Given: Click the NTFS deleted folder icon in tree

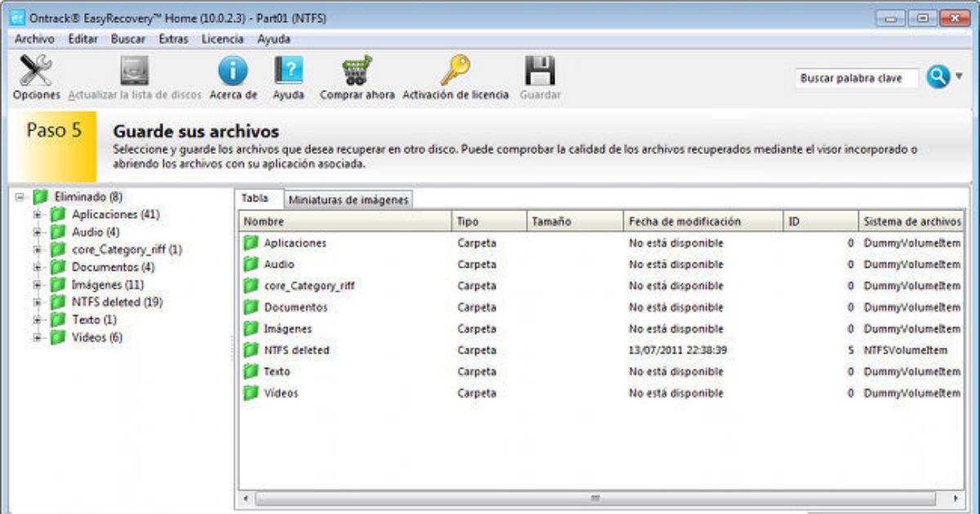Looking at the screenshot, I should (58, 302).
